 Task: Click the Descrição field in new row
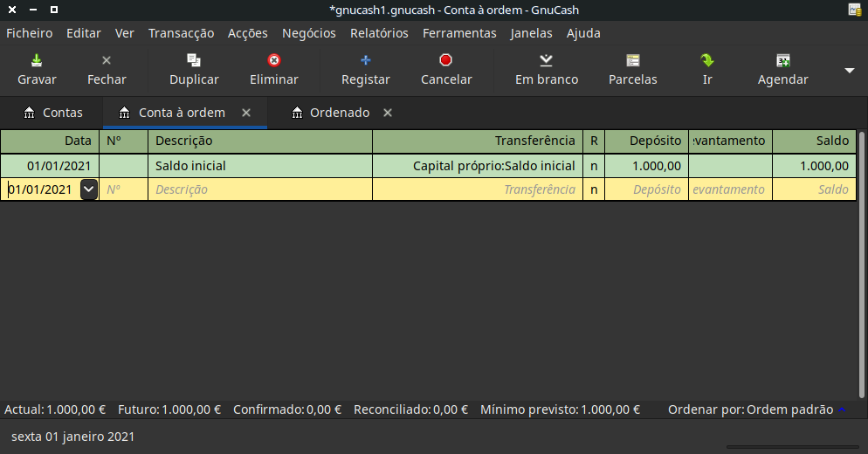point(259,189)
